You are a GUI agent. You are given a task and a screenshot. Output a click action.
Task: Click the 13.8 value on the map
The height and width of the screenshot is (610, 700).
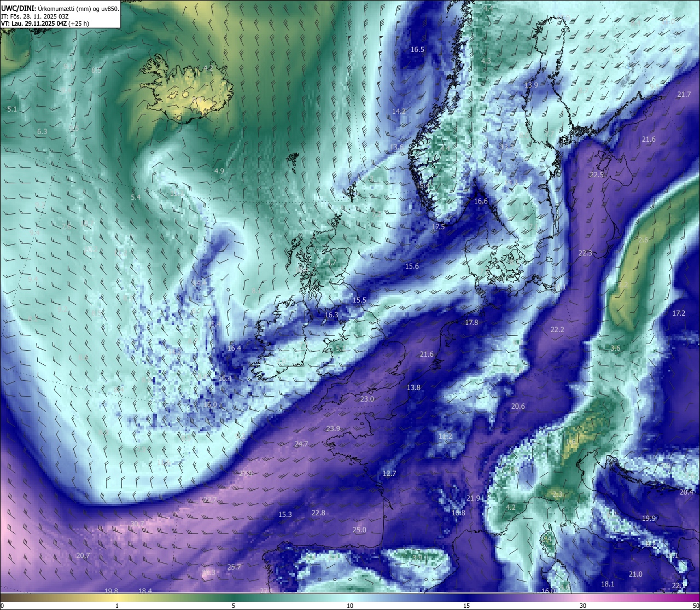[x=413, y=387]
